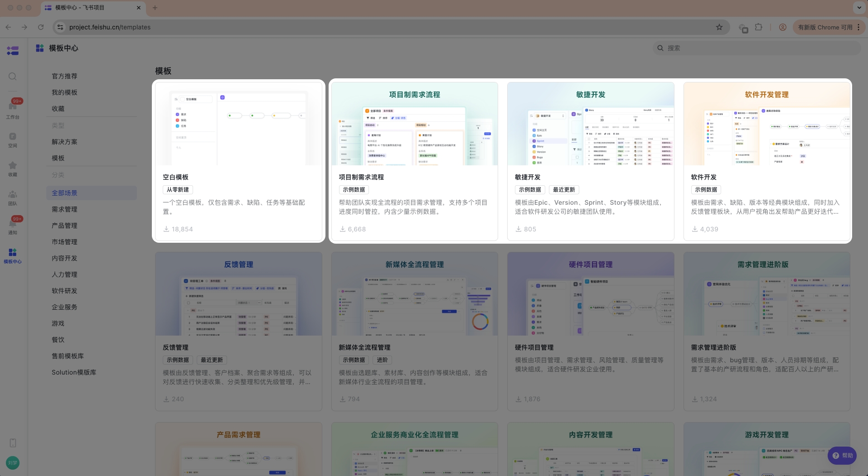Select 我的模板 in the left menu

coord(64,92)
